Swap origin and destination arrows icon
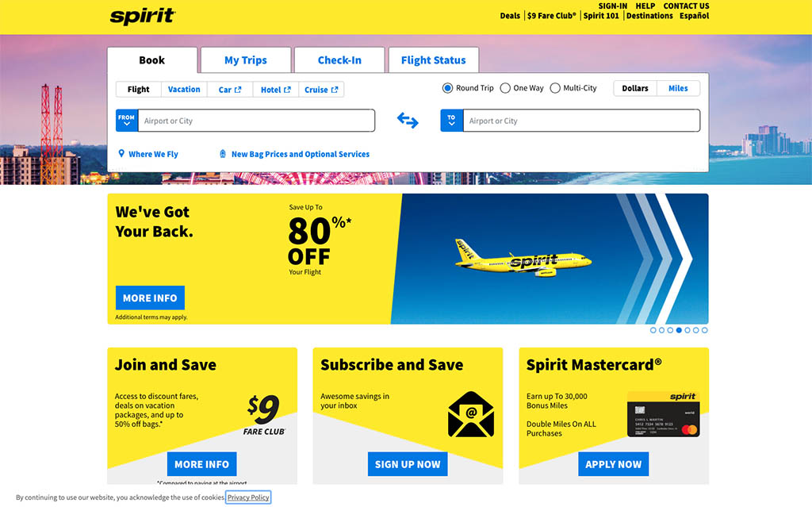The width and height of the screenshot is (812, 507). 408,121
